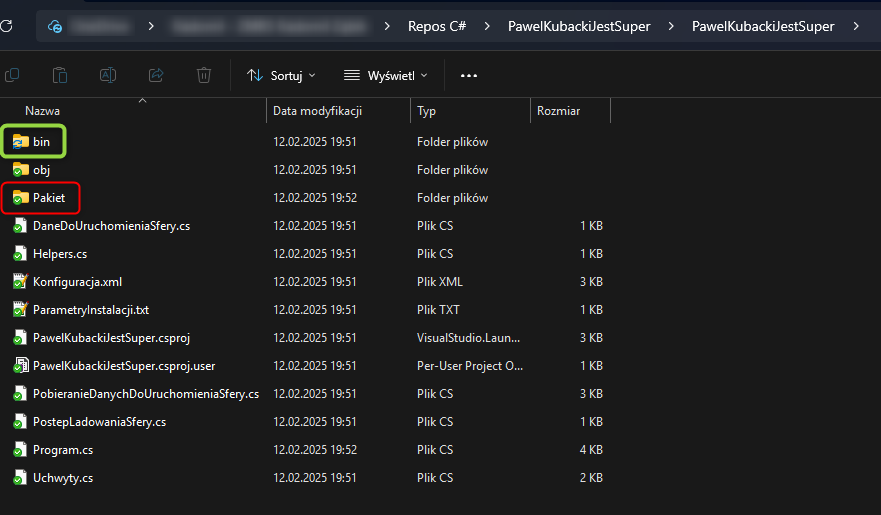Click the PawelKubackiJestSuper.csproj.user file icon

coord(20,366)
